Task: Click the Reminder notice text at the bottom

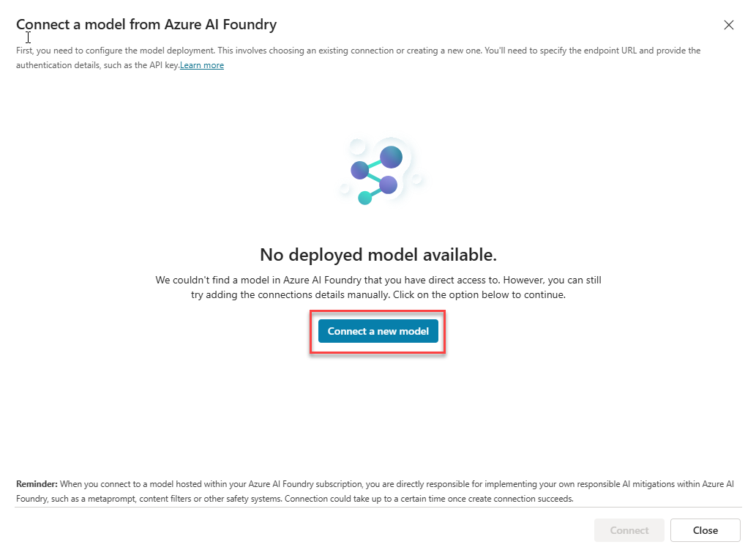Action: 375,491
